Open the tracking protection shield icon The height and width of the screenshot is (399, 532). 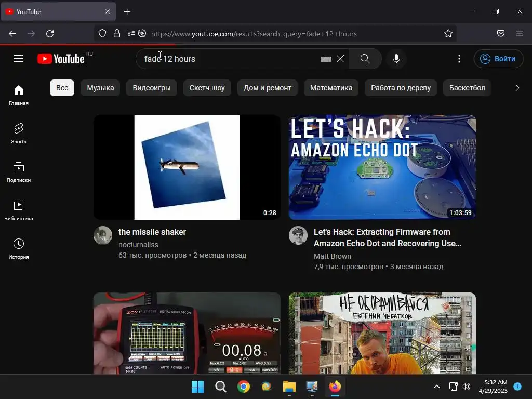point(102,33)
